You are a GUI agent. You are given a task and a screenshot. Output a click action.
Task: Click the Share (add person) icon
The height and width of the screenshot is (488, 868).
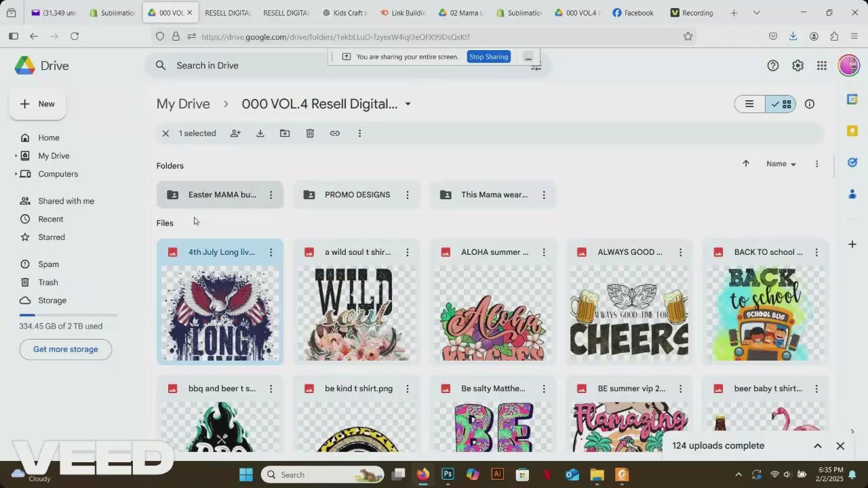pos(235,134)
